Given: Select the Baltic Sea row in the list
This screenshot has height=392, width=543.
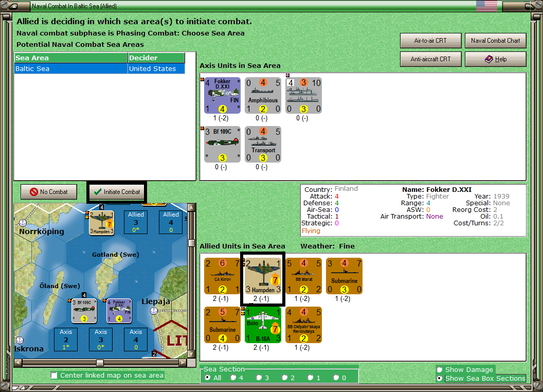Looking at the screenshot, I should pyautogui.click(x=99, y=68).
